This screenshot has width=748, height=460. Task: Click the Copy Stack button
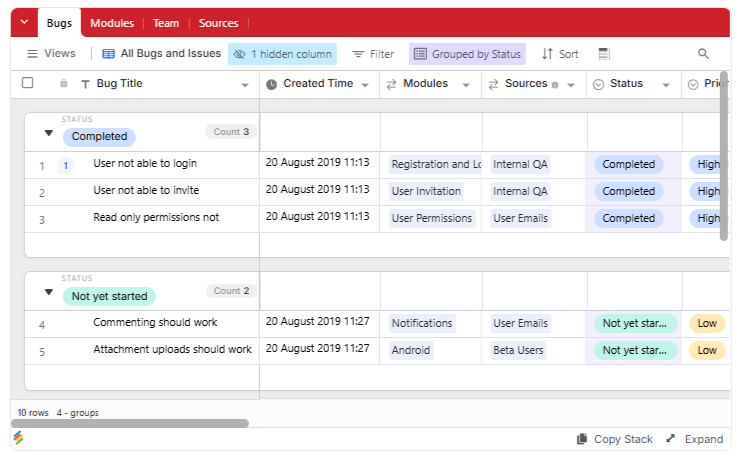(x=614, y=439)
